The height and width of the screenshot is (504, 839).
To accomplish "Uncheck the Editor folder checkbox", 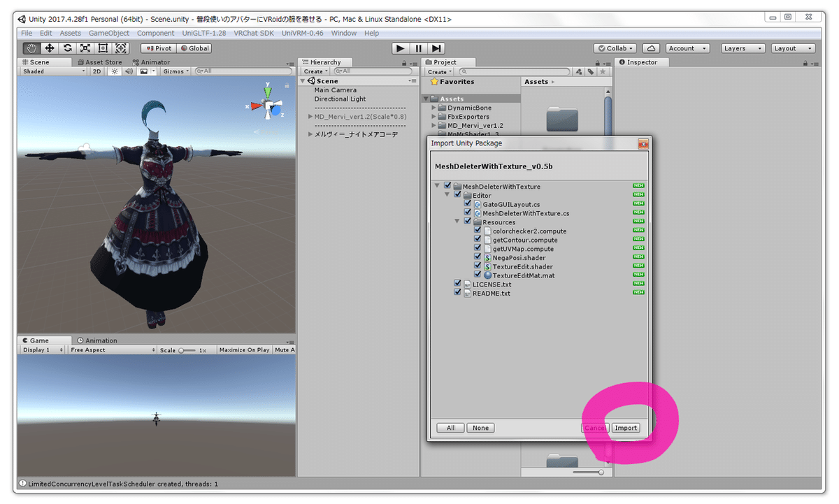I will pos(457,195).
